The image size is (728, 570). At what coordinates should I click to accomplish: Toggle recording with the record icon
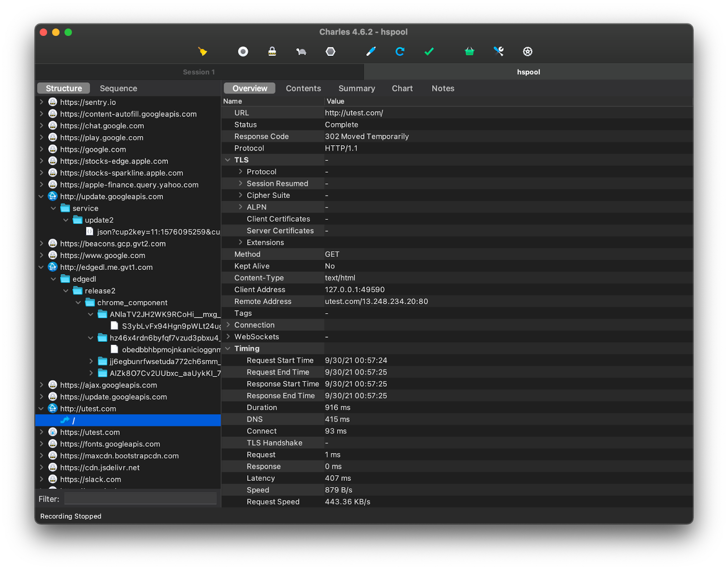243,51
